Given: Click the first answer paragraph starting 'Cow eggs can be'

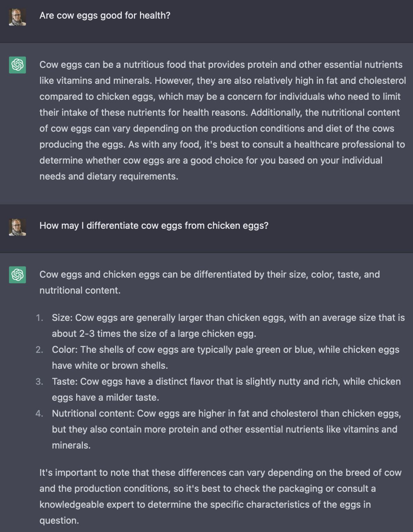Looking at the screenshot, I should tap(222, 121).
